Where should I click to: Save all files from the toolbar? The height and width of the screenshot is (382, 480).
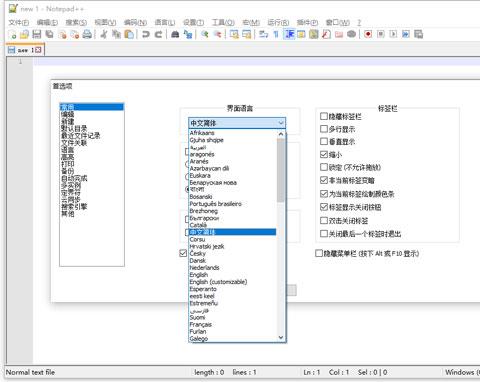coord(49,34)
